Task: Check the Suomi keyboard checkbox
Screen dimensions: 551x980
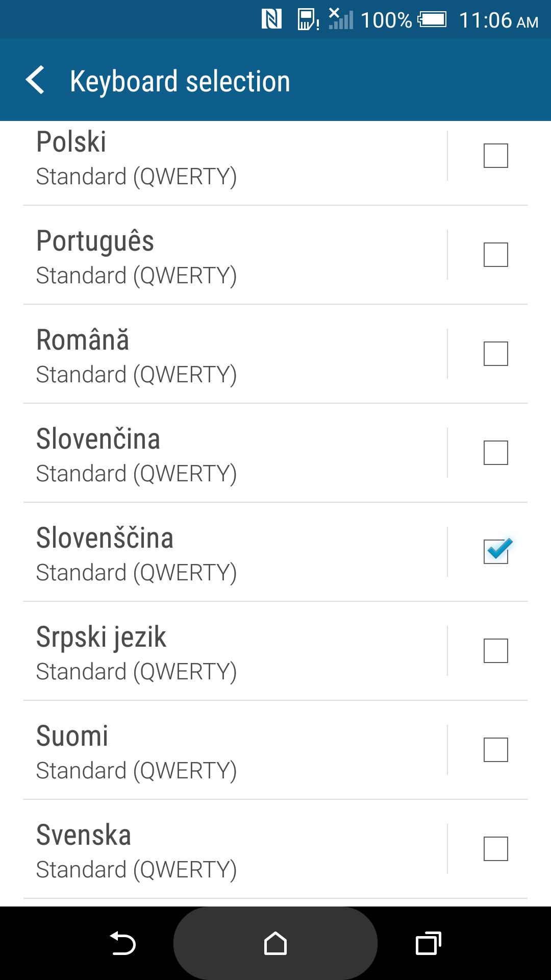Action: tap(496, 750)
